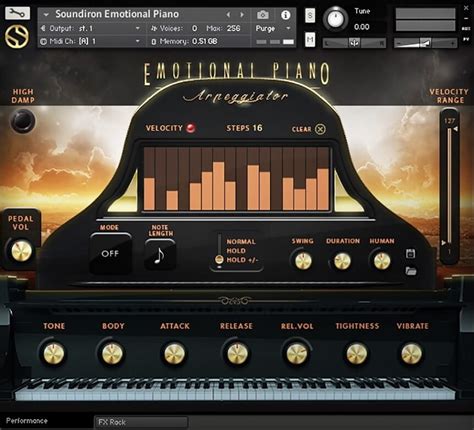
Task: Click the Midi Ch icon
Action: [43, 42]
